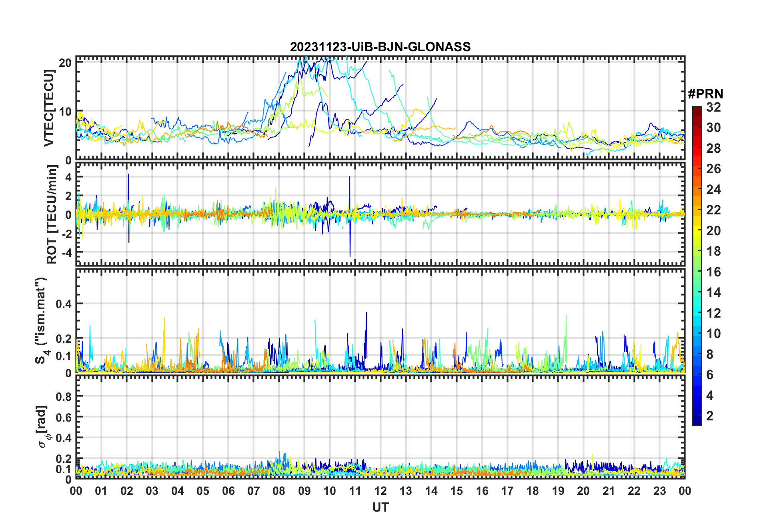Screen dimensions: 761x532
Task: Click colorbar tick label 26
Action: point(713,169)
